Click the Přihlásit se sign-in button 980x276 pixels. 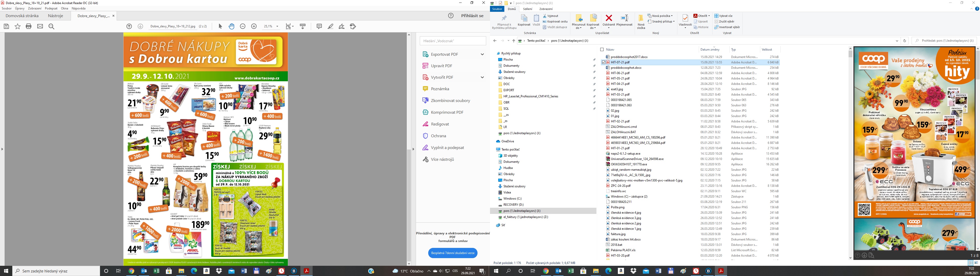pyautogui.click(x=472, y=16)
